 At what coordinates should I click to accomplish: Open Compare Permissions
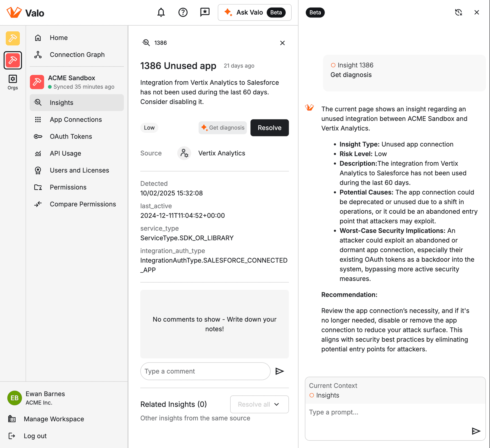point(77,204)
